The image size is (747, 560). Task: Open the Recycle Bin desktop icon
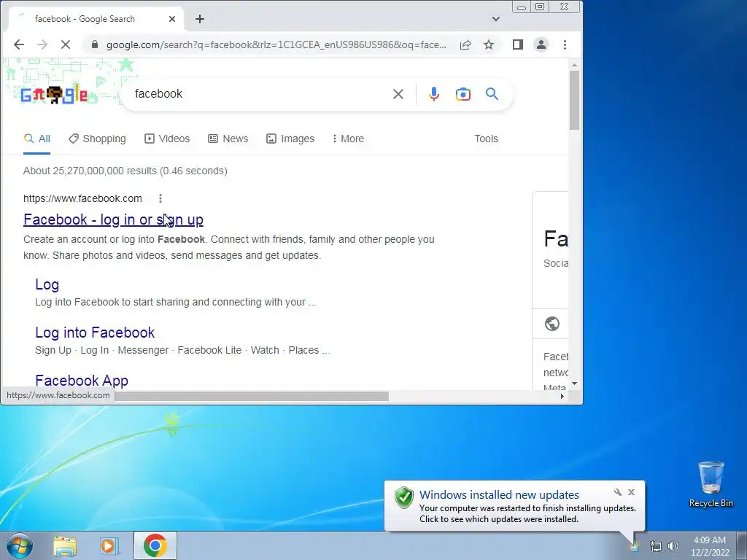[x=711, y=484]
